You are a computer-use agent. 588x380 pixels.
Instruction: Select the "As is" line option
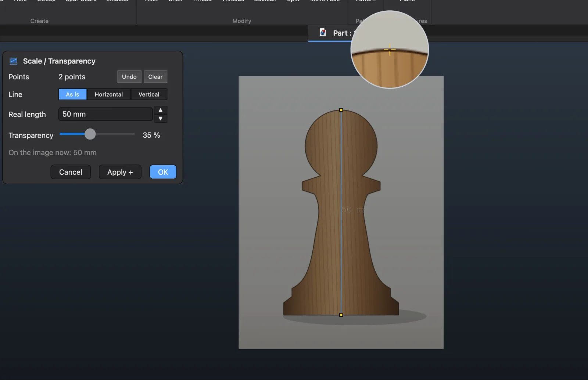coord(73,94)
